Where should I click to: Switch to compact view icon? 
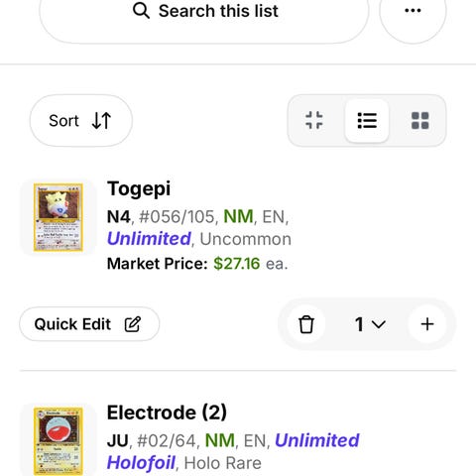pyautogui.click(x=314, y=120)
